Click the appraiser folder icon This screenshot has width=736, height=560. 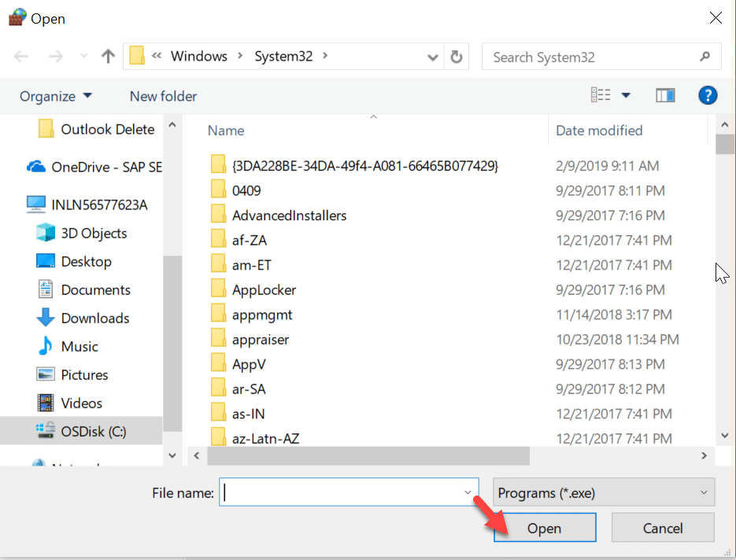tap(218, 339)
